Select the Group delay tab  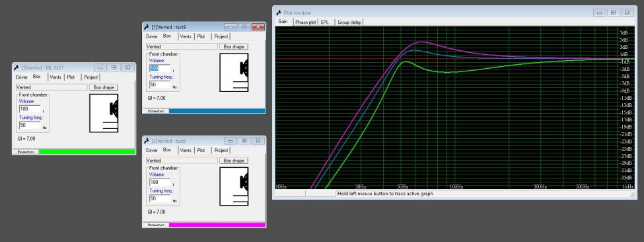coord(349,22)
